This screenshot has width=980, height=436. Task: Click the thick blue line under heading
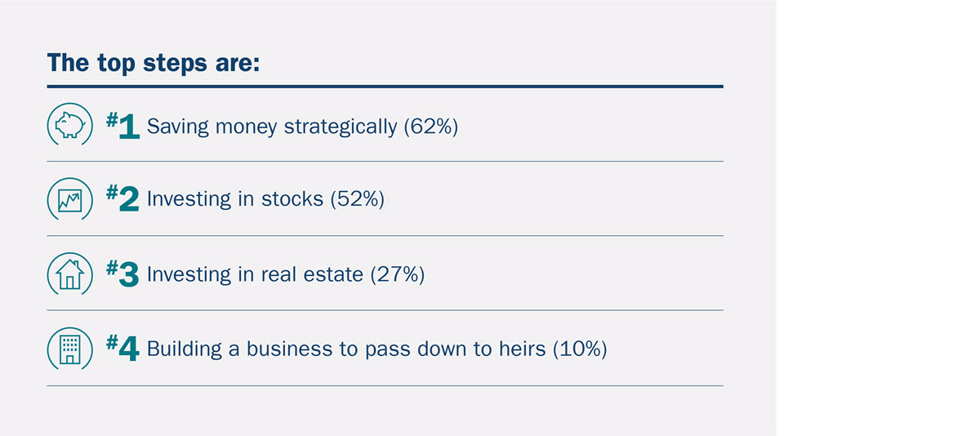point(385,86)
